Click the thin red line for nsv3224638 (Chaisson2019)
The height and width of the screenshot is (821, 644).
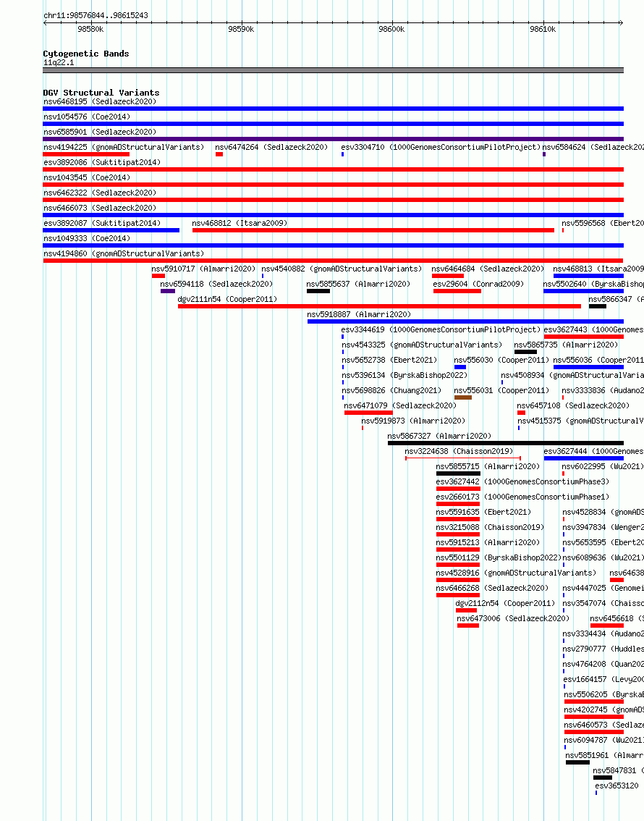(x=463, y=458)
